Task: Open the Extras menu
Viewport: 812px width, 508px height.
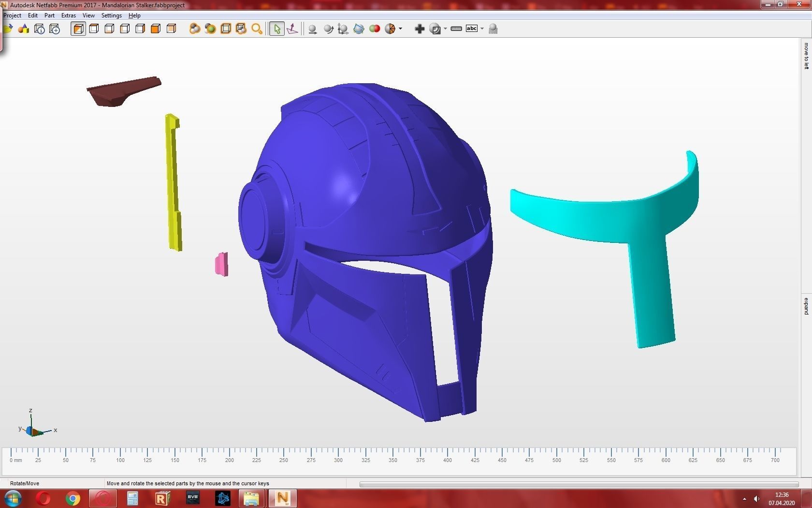Action: pyautogui.click(x=69, y=15)
